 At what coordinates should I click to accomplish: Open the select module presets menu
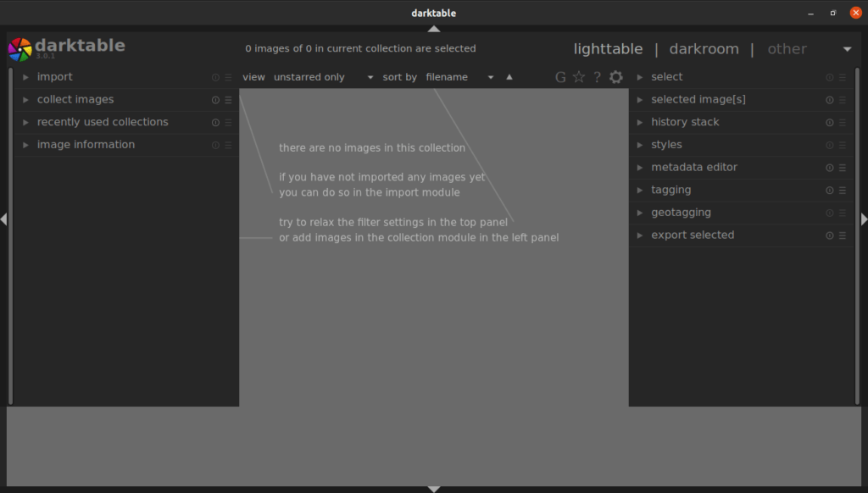click(x=842, y=77)
